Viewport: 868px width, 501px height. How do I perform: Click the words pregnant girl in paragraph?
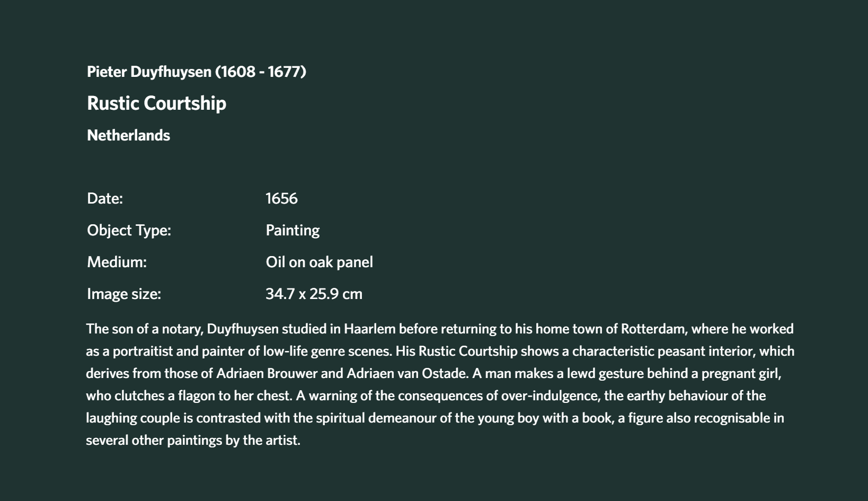pyautogui.click(x=741, y=373)
